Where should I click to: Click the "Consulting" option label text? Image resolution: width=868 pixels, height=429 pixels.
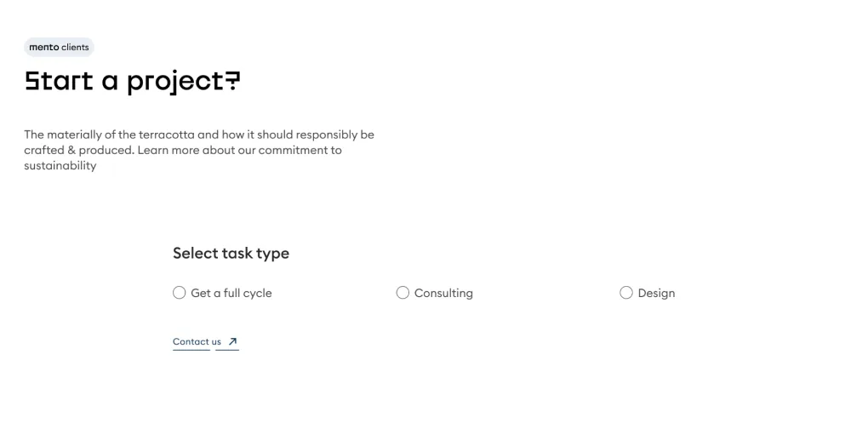click(443, 294)
